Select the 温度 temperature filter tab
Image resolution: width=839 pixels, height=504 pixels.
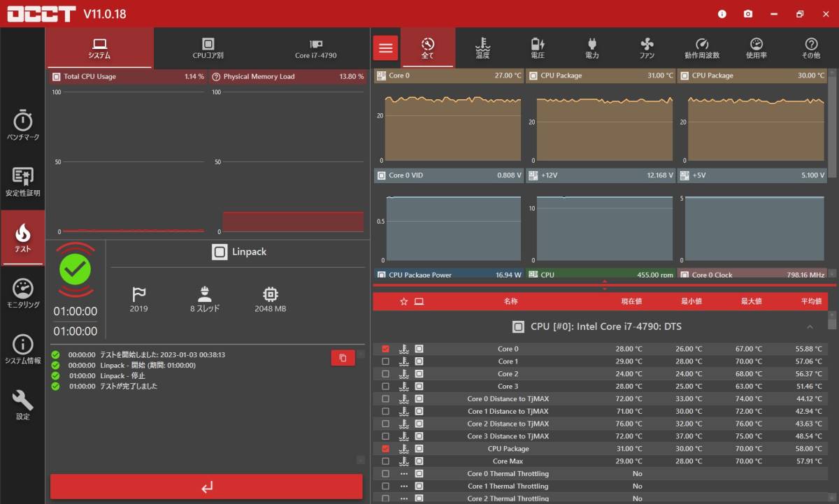pyautogui.click(x=482, y=48)
